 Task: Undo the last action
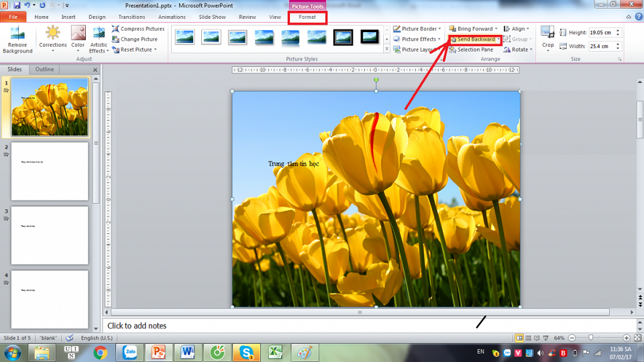(x=27, y=5)
